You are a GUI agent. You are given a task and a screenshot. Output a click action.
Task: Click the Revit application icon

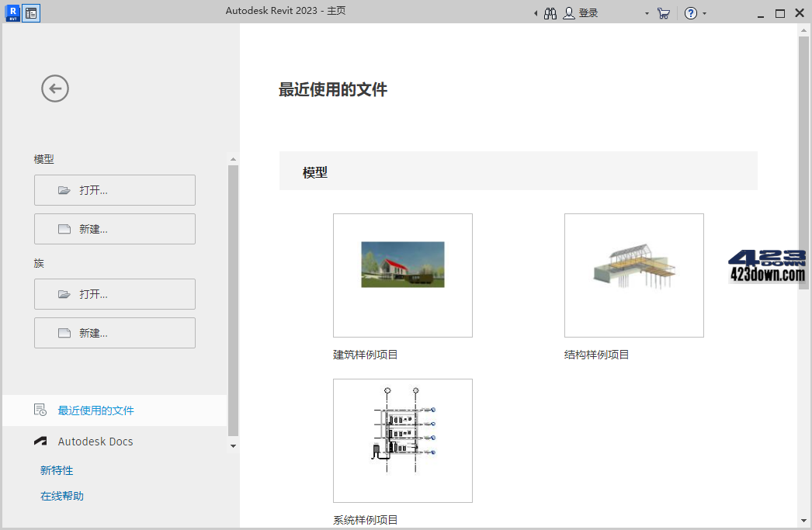(x=12, y=13)
